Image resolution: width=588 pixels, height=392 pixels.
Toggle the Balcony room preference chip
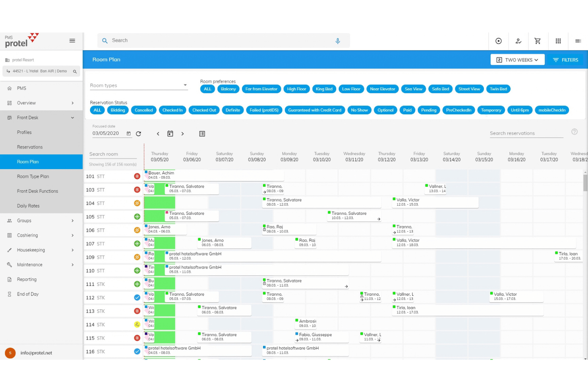pos(228,89)
